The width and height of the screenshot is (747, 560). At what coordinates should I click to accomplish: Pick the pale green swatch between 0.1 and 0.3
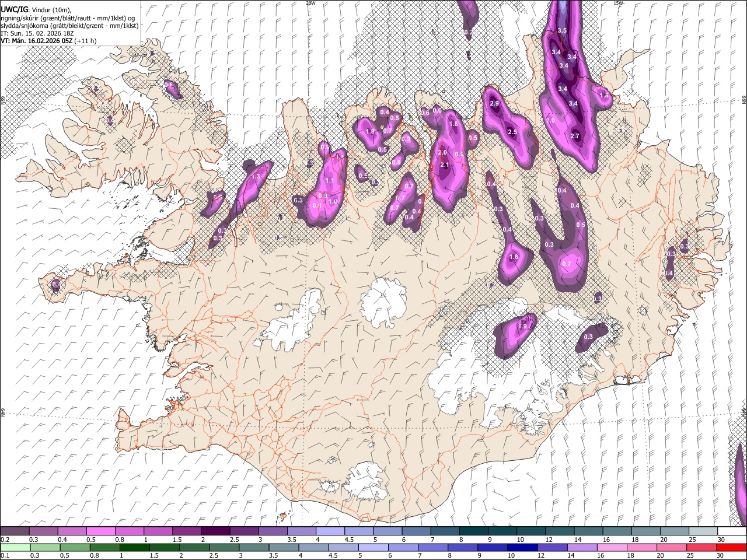tap(15, 547)
